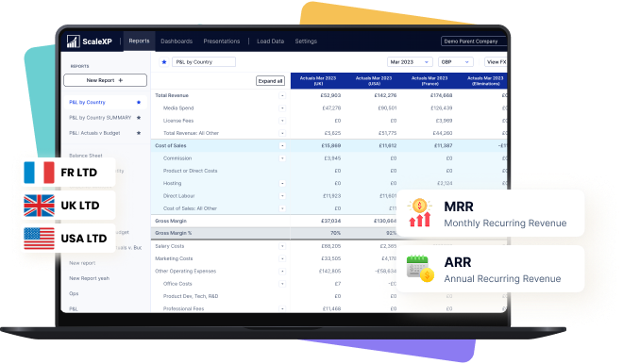Expand the Marketing Costs row
This screenshot has height=364, width=623.
(282, 258)
